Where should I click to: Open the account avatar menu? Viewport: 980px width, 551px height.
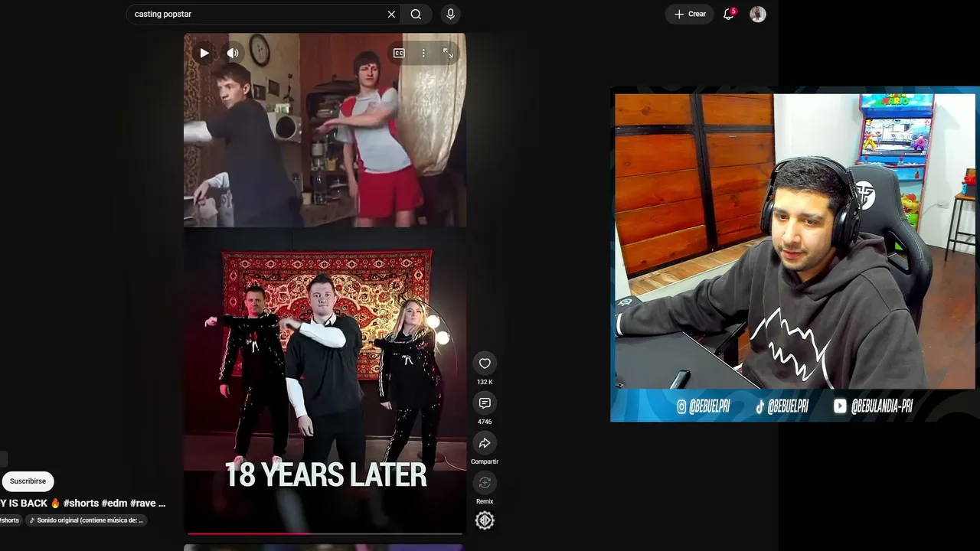click(758, 14)
